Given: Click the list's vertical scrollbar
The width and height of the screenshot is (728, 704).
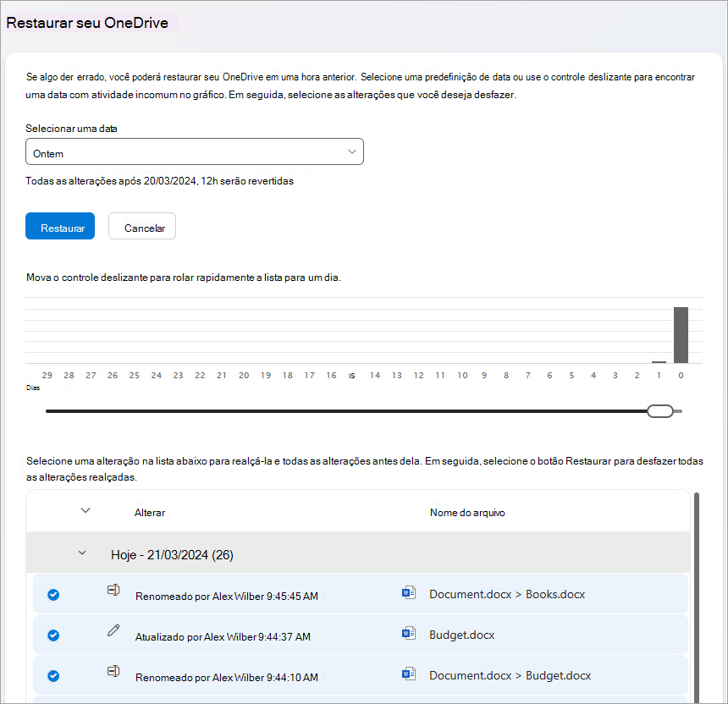Looking at the screenshot, I should coord(697,597).
